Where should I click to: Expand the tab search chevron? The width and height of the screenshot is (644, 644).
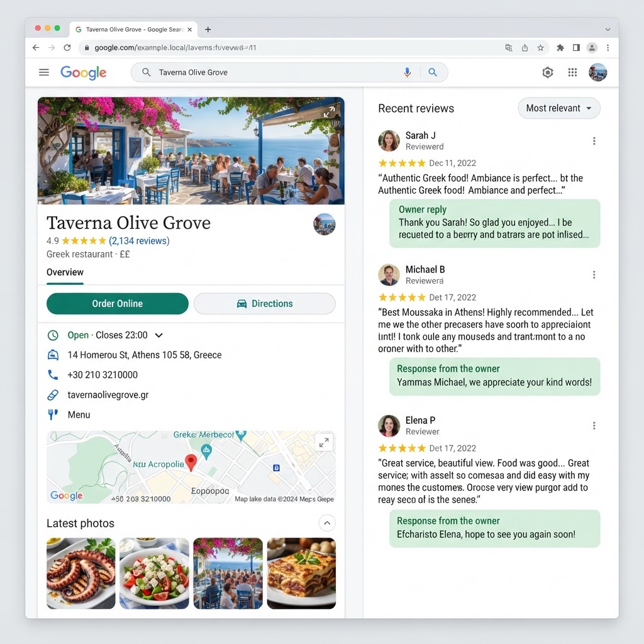608,30
